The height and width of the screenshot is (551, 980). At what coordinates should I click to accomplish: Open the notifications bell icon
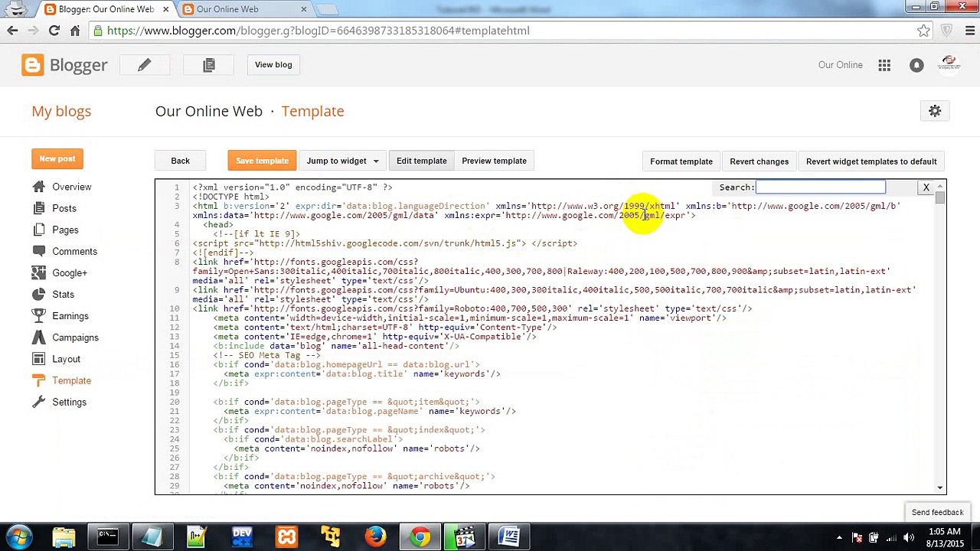click(x=916, y=65)
